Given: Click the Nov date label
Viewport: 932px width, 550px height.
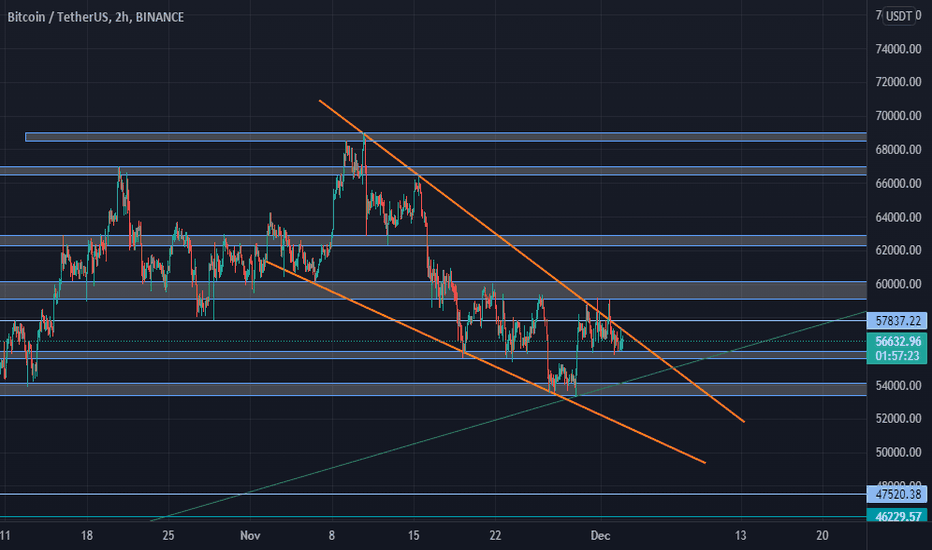Looking at the screenshot, I should (250, 536).
